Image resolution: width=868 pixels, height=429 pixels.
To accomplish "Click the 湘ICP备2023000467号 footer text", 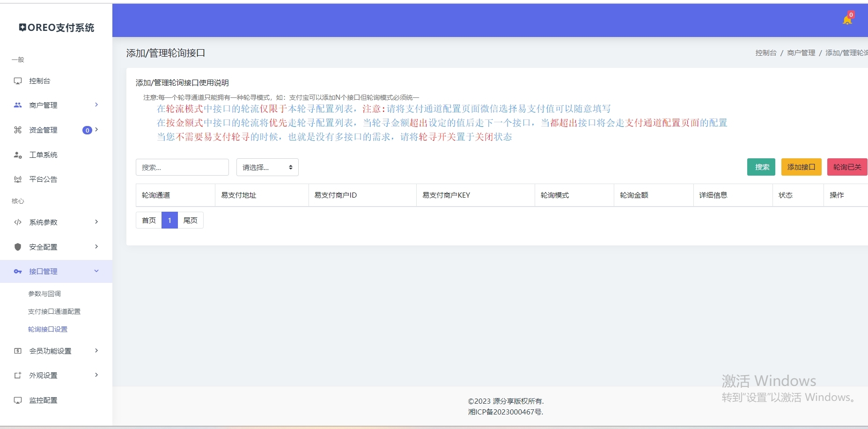I will 506,412.
